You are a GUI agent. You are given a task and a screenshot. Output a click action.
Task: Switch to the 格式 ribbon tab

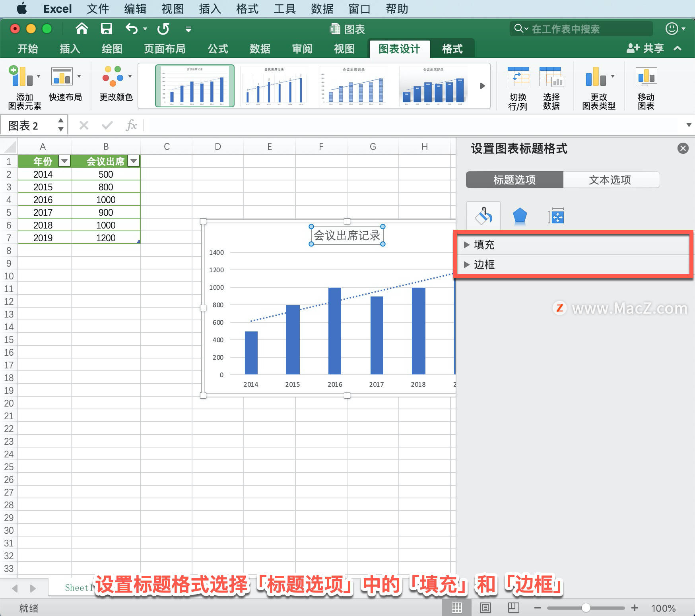452,48
